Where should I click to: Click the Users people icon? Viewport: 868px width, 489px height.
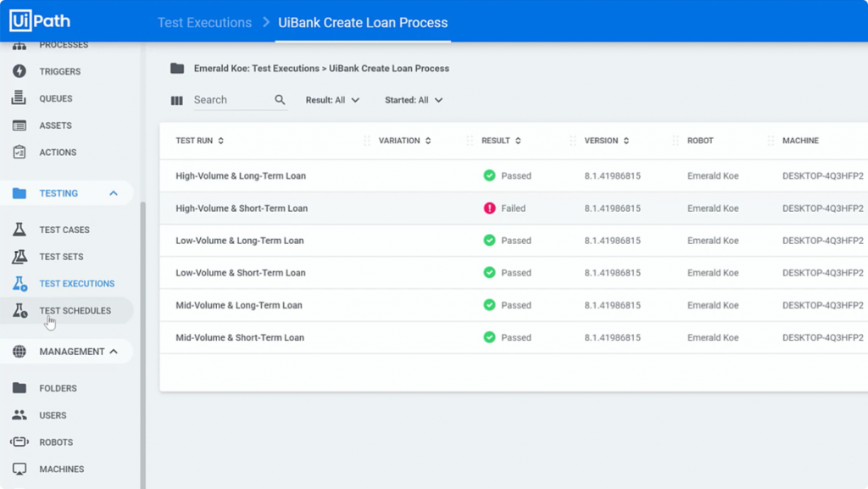tap(19, 414)
